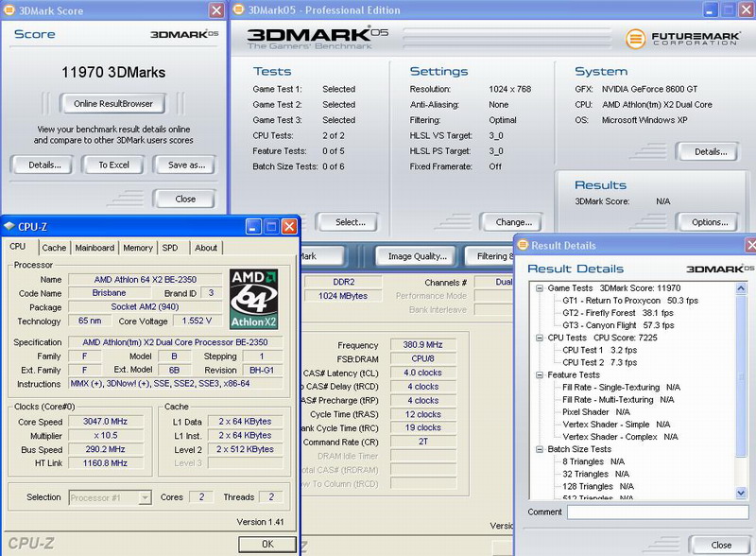Select CPU Test 2 result row

(x=599, y=362)
